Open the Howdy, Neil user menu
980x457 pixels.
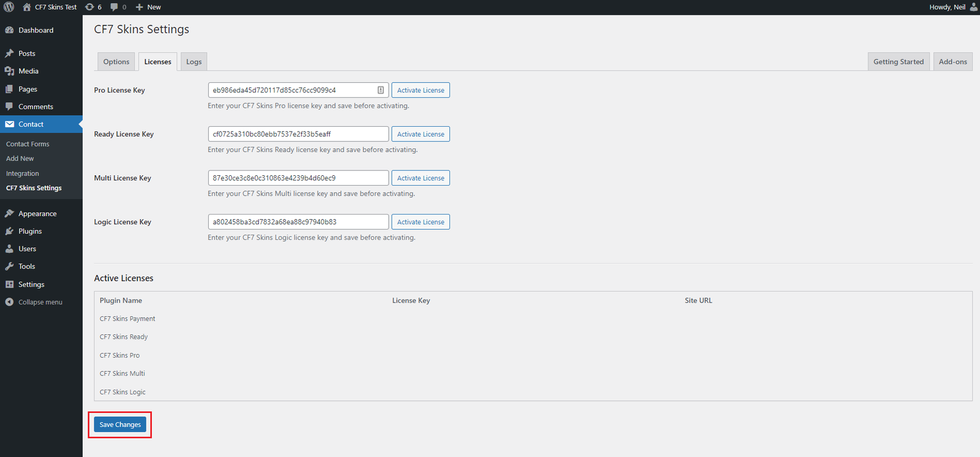(x=952, y=7)
